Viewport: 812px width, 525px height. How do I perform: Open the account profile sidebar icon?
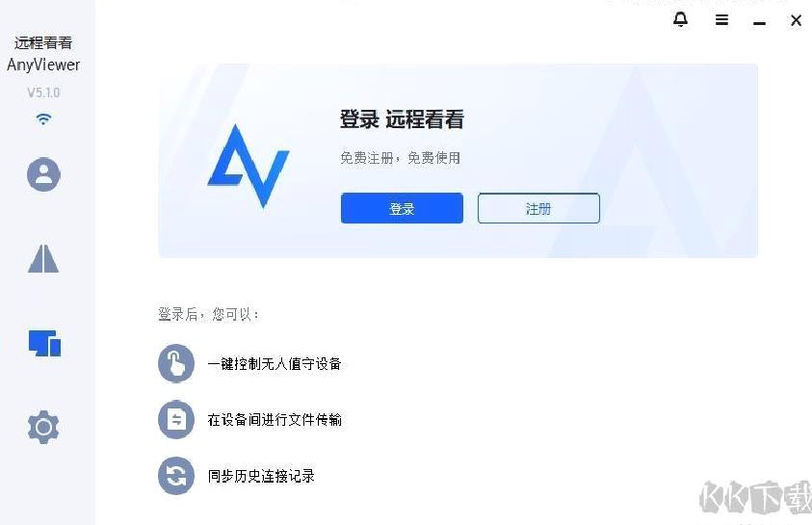[x=43, y=174]
